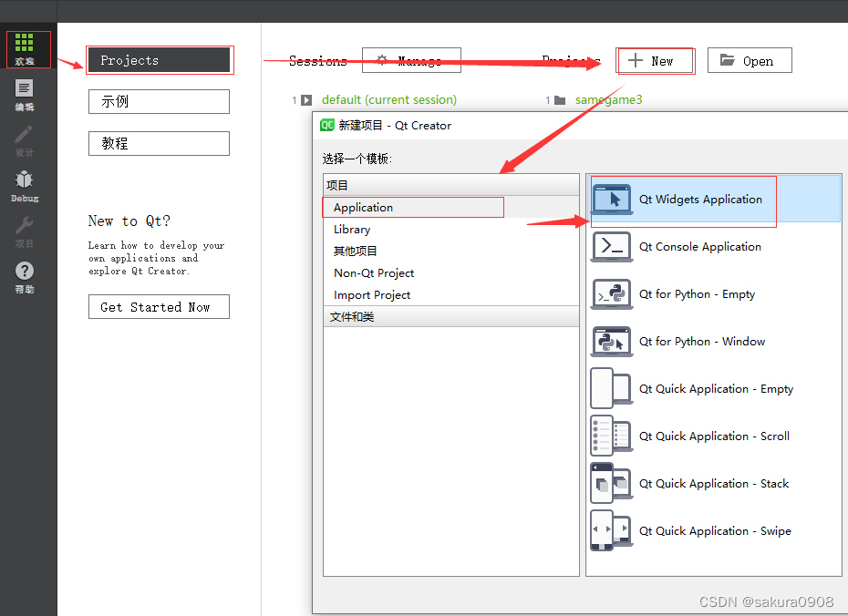This screenshot has width=848, height=616.
Task: Select Qt for Python - Empty text
Action: point(697,294)
